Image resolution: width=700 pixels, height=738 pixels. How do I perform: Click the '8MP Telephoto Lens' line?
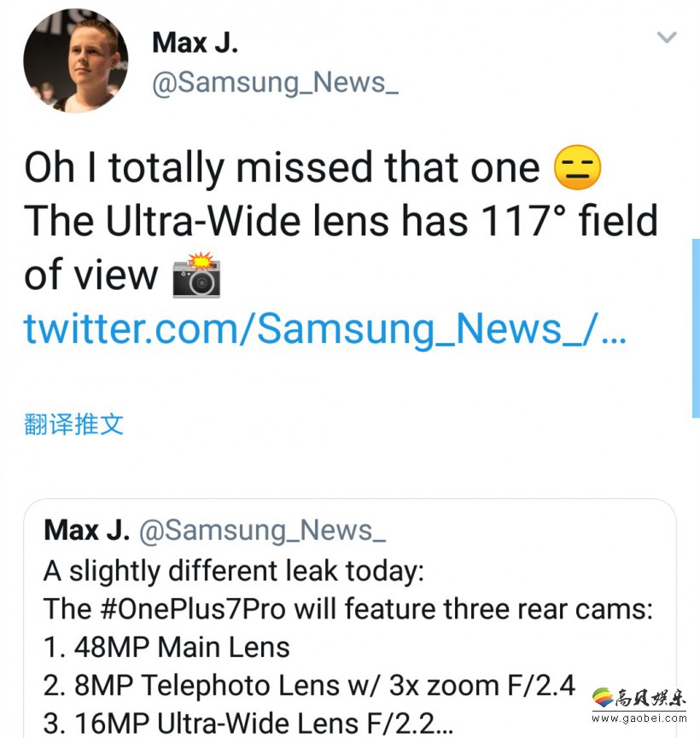pos(310,685)
